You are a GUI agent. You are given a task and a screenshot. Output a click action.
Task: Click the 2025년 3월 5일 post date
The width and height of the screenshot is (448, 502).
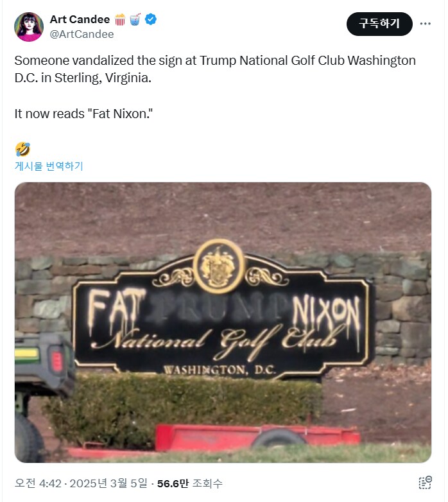coord(108,483)
